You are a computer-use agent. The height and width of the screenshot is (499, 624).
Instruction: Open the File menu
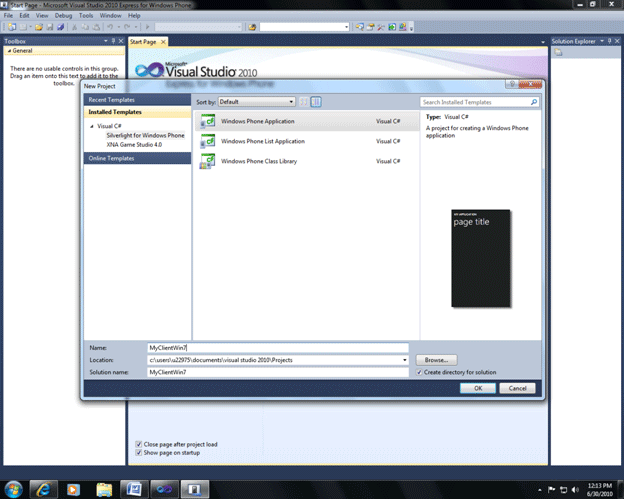click(x=8, y=16)
